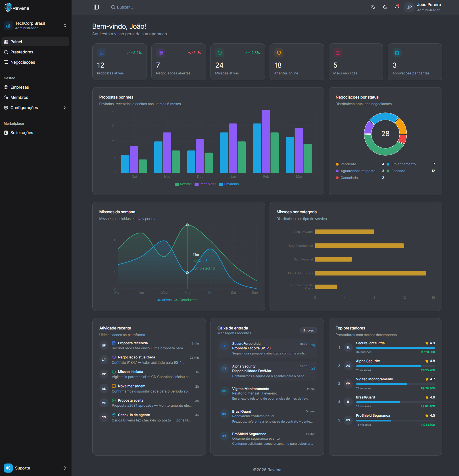Open Negociações in the sidebar
Screen dimensions: 459x476
tap(36, 62)
